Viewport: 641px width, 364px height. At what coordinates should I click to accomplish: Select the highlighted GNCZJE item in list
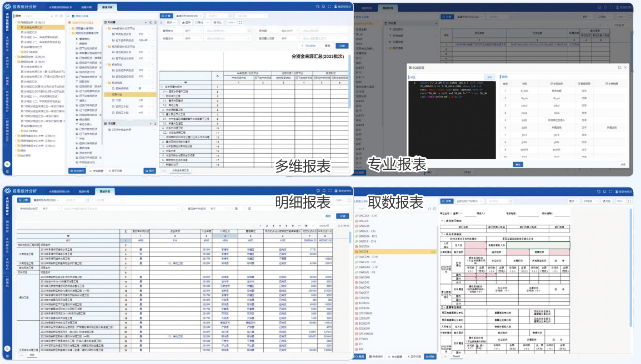(x=364, y=251)
